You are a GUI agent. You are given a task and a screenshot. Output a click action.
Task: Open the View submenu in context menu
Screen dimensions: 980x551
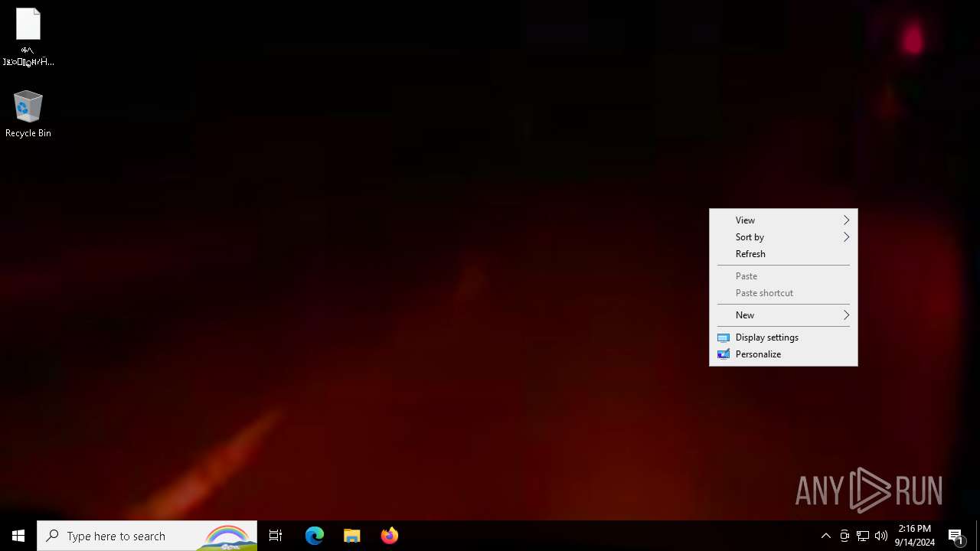tap(783, 220)
